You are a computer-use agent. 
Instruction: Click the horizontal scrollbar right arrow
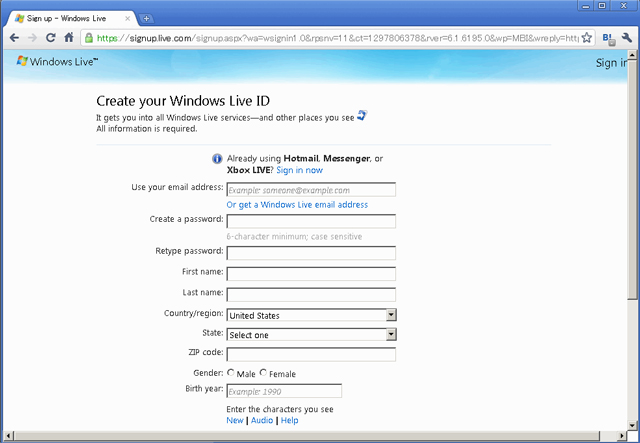[x=622, y=436]
